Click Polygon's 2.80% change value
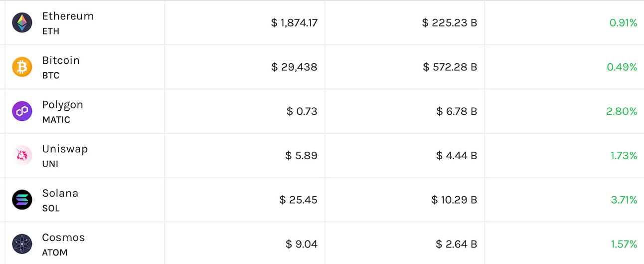Viewport: 644px width, 264px height. [x=622, y=111]
